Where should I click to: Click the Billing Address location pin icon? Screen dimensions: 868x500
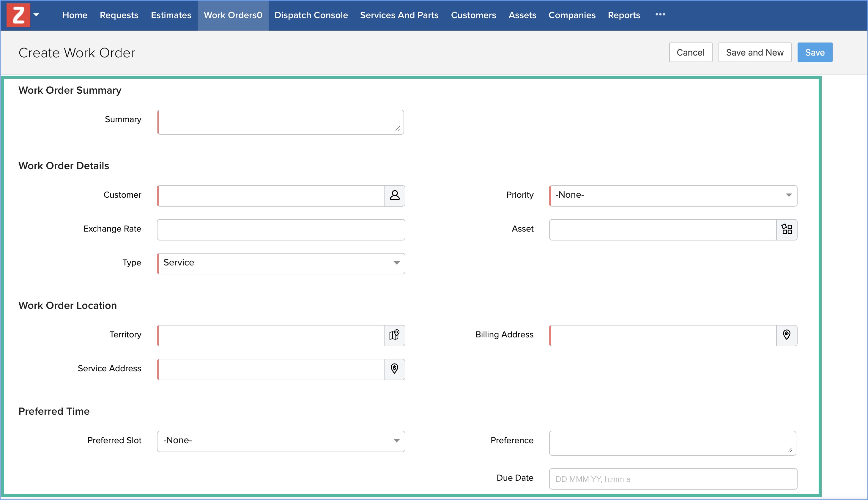786,335
